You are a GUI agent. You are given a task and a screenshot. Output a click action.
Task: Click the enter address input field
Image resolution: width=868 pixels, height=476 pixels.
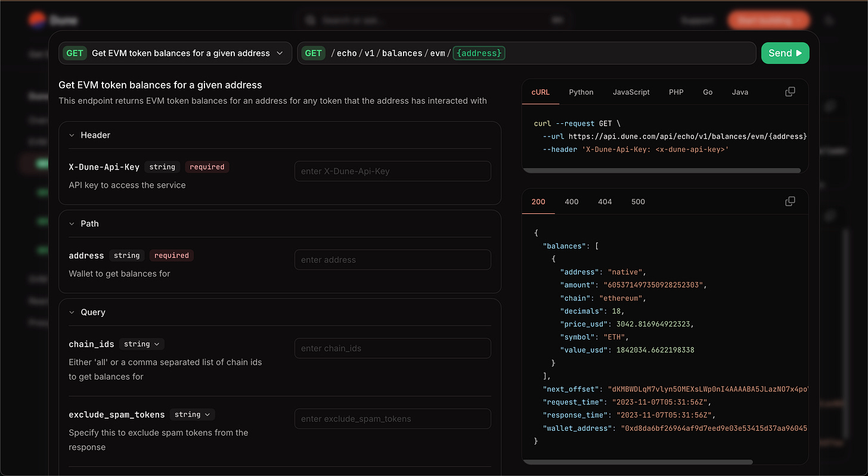pos(392,260)
